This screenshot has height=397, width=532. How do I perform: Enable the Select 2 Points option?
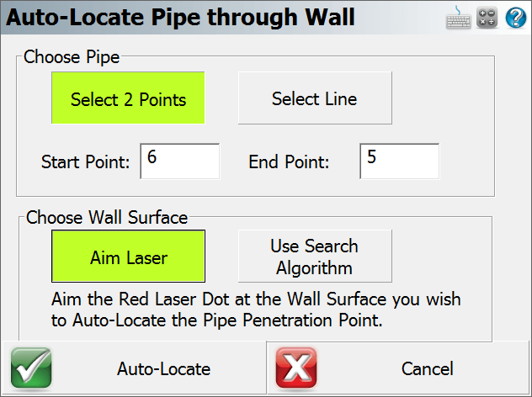click(128, 98)
